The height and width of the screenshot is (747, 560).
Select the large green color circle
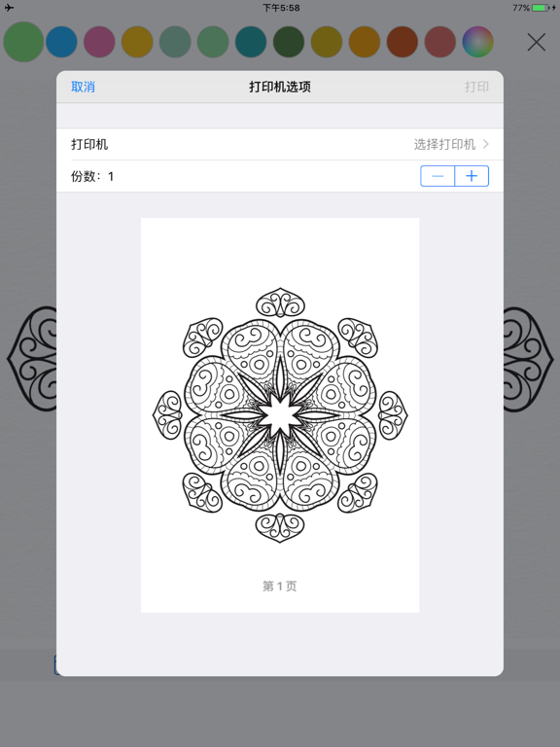coord(23,42)
